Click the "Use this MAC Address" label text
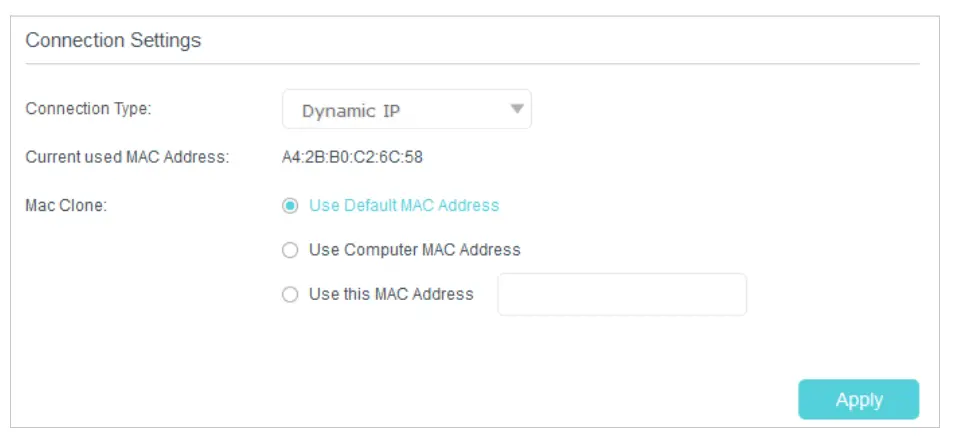Image resolution: width=953 pixels, height=447 pixels. [391, 295]
